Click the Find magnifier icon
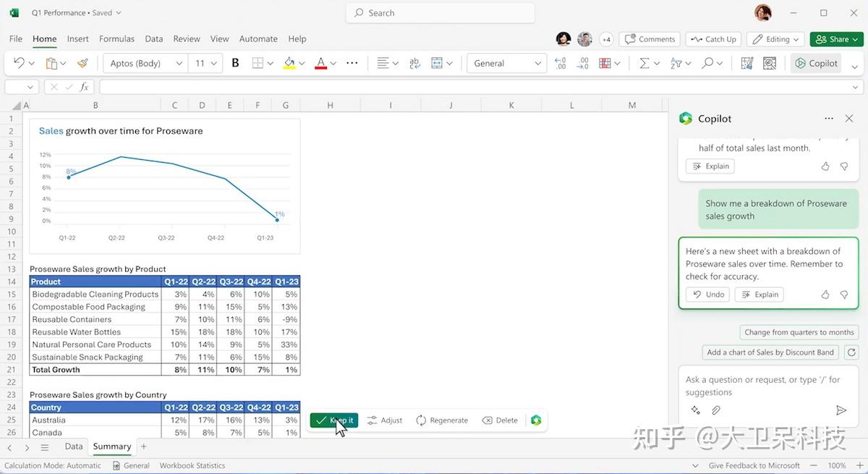The height and width of the screenshot is (474, 868). (x=708, y=63)
